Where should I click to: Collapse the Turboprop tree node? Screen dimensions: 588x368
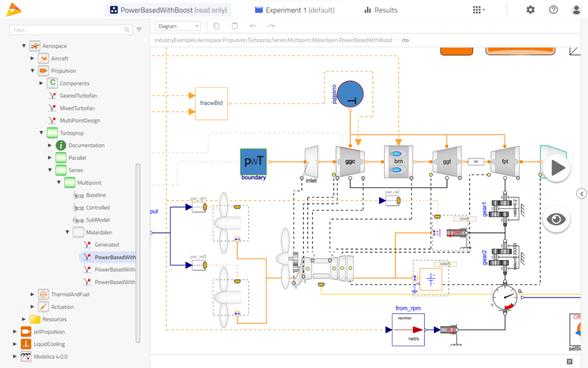(41, 132)
